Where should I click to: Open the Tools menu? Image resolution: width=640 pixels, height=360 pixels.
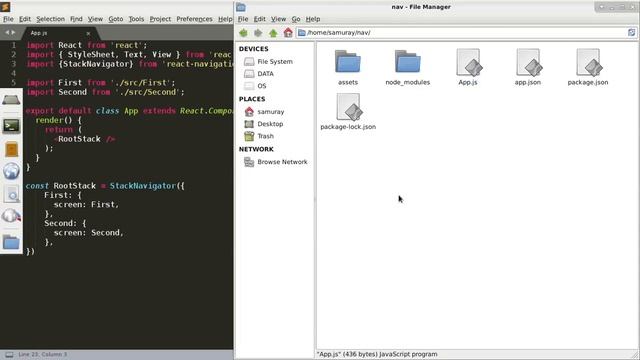click(136, 19)
